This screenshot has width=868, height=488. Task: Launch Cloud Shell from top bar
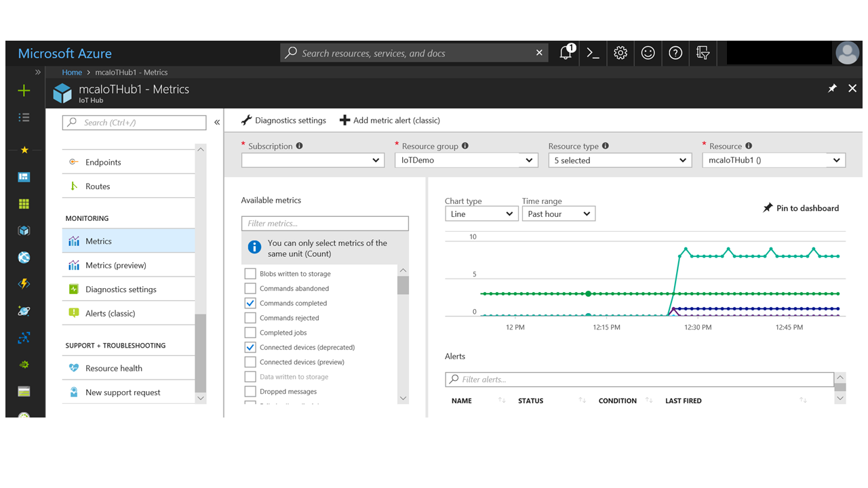593,53
